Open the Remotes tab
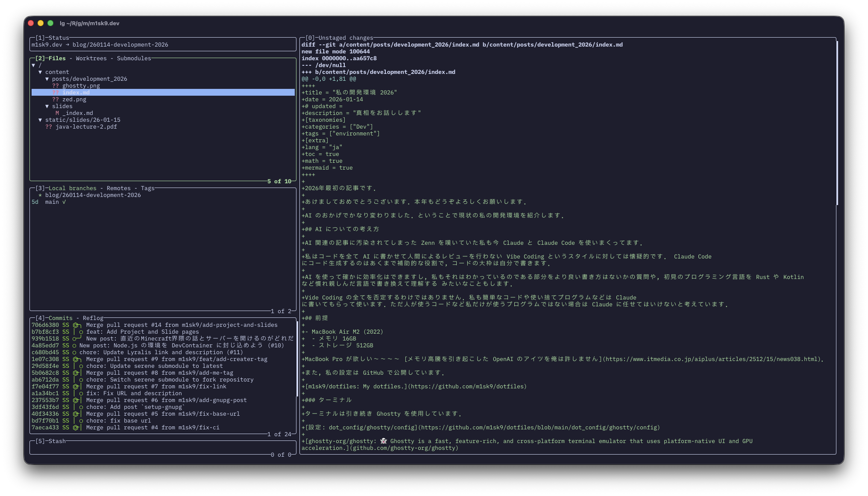This screenshot has width=868, height=496. [x=118, y=188]
